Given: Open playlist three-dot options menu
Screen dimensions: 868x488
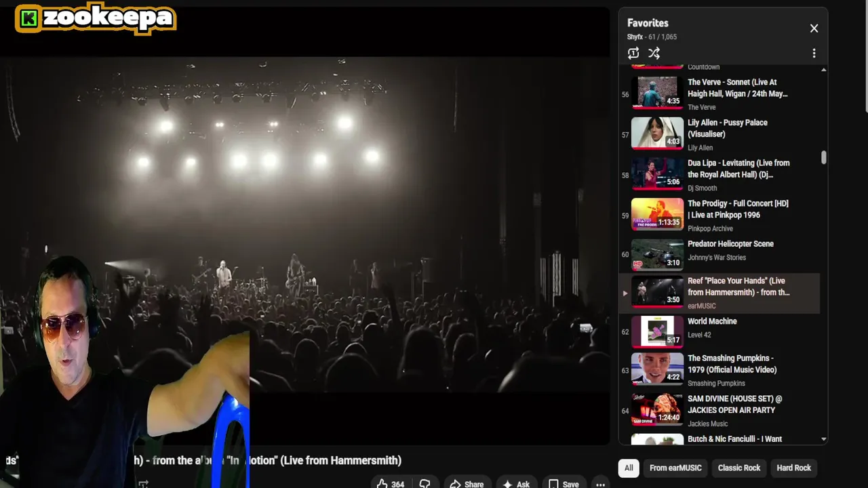Looking at the screenshot, I should [814, 53].
